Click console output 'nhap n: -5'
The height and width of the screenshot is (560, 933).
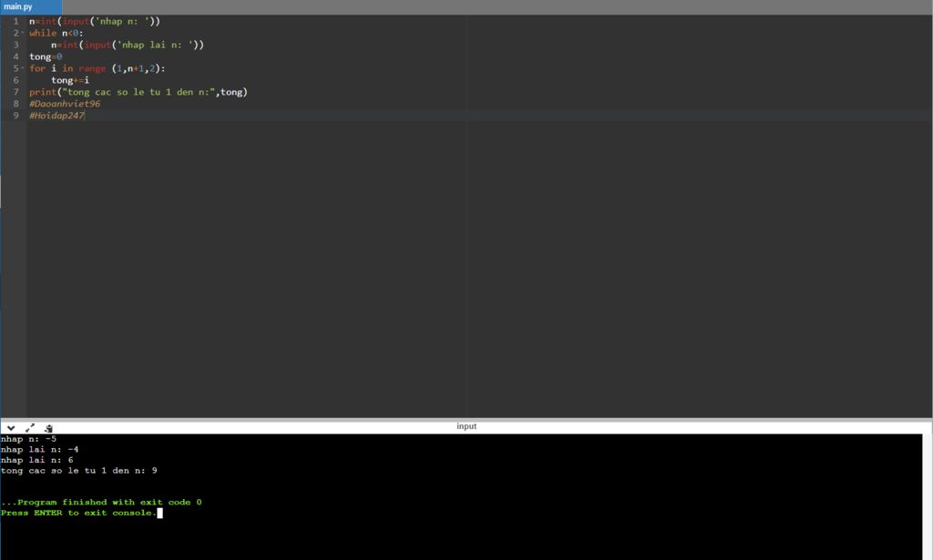pos(28,439)
